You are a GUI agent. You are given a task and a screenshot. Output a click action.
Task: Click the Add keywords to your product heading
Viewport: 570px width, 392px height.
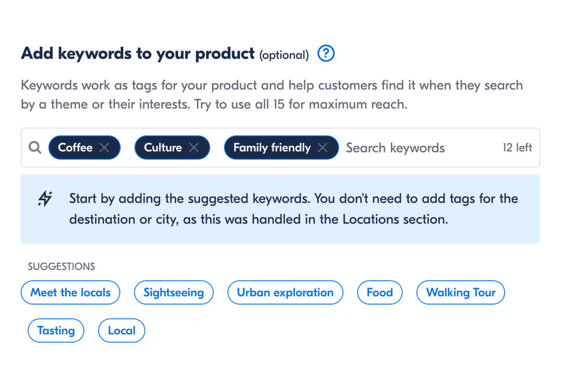(138, 53)
